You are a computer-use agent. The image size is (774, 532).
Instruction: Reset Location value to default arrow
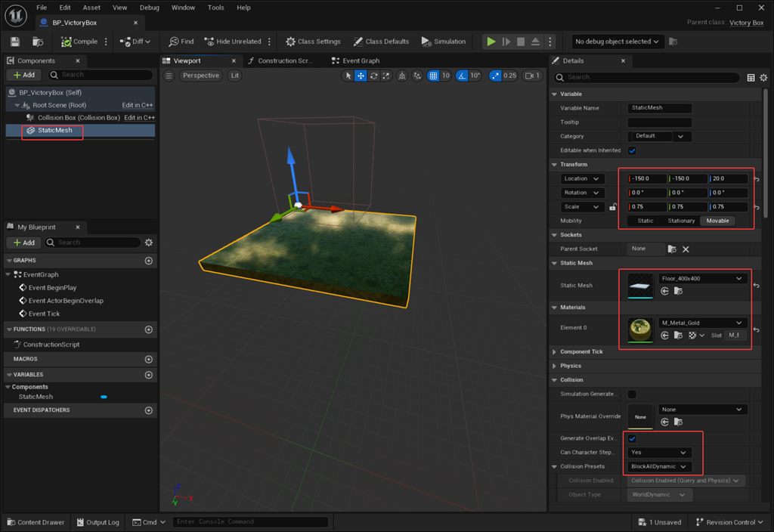(757, 179)
